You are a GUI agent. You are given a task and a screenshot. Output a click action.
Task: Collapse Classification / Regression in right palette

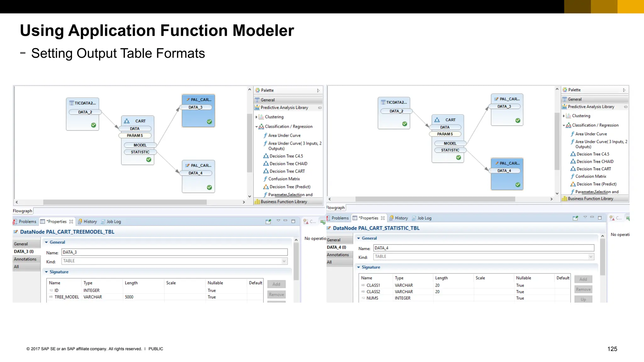564,125
